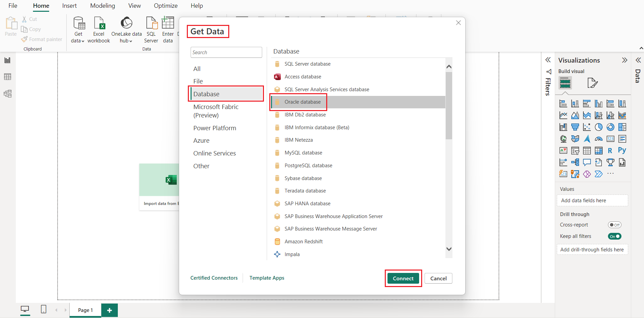Screen dimensions: 644x318
Task: Click the Cancel button
Action: 438,278
